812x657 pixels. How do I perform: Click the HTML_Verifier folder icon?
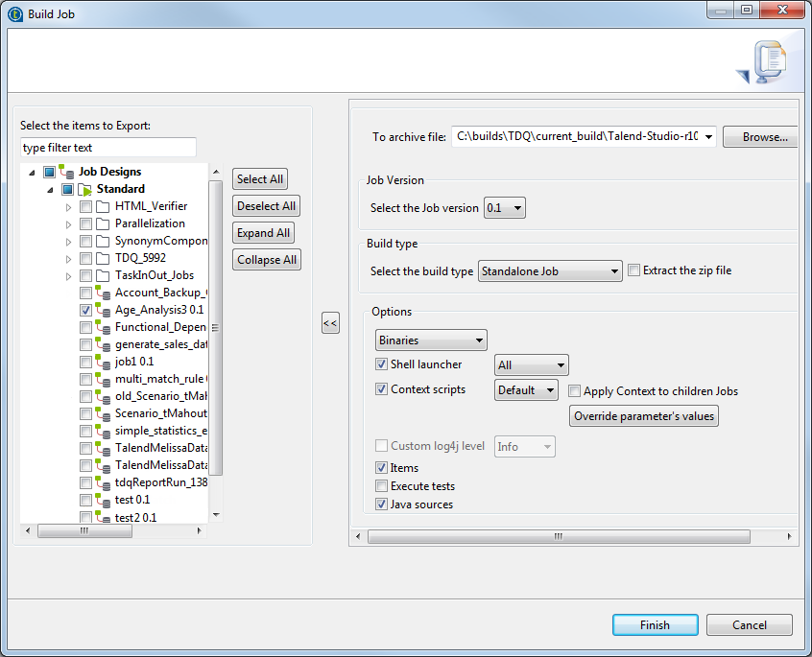[x=103, y=206]
